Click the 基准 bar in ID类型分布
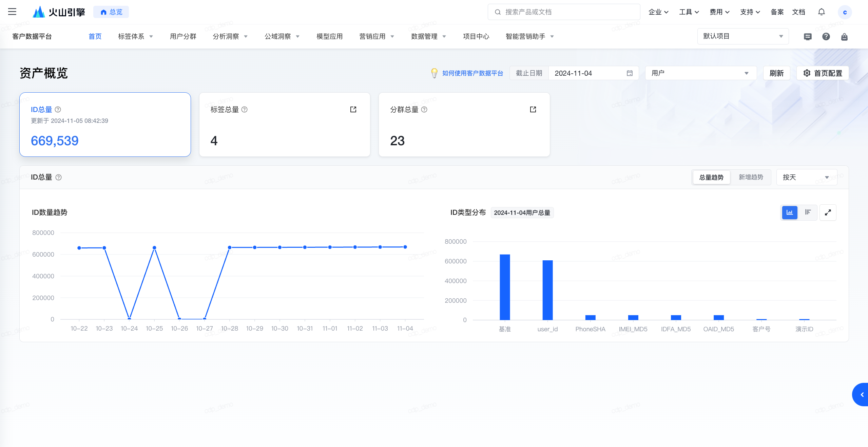The height and width of the screenshot is (447, 868). click(505, 287)
